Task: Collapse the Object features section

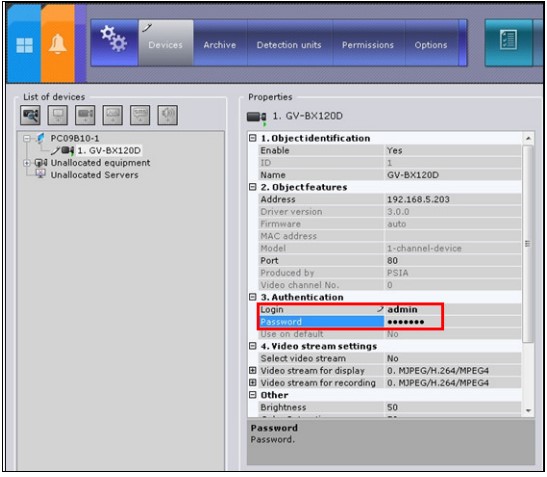Action: (x=253, y=187)
